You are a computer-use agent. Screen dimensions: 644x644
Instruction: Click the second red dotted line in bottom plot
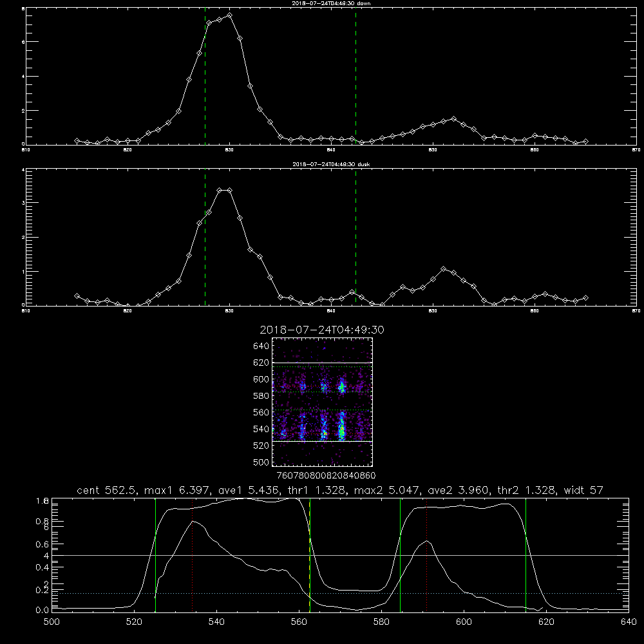click(427, 555)
